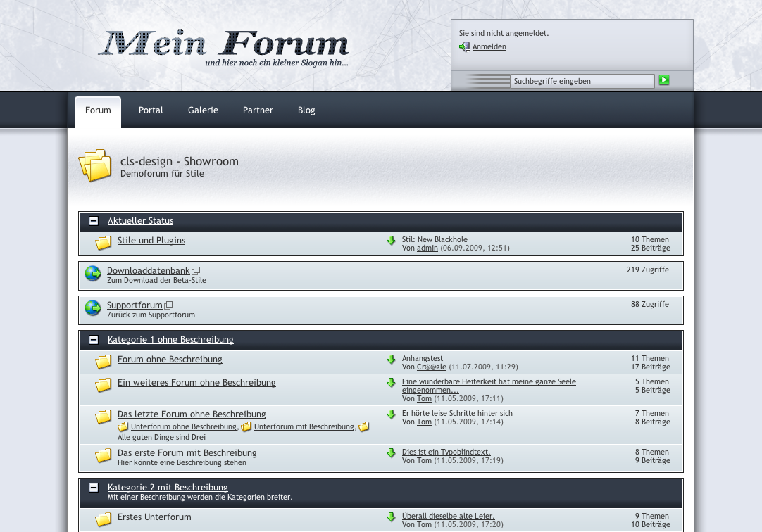Click the large folder icon beside cls-design Showroom
Screen dimensions: 762x532
(96, 165)
